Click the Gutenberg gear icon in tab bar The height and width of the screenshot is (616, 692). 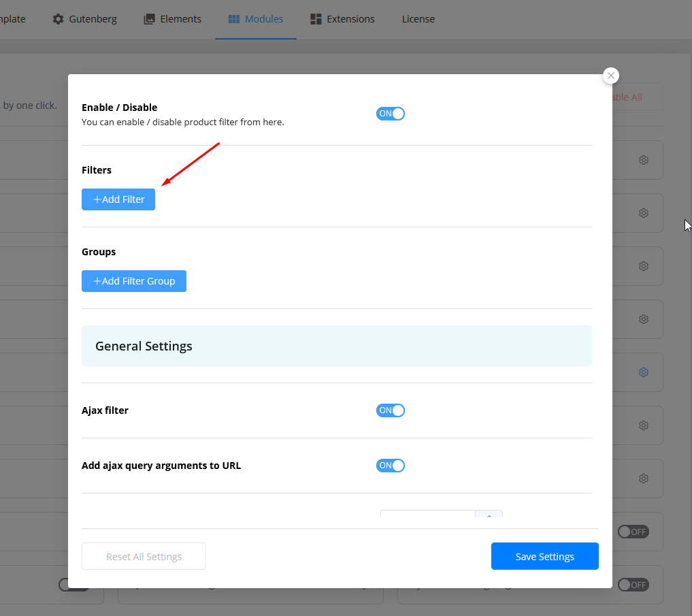[x=59, y=19]
